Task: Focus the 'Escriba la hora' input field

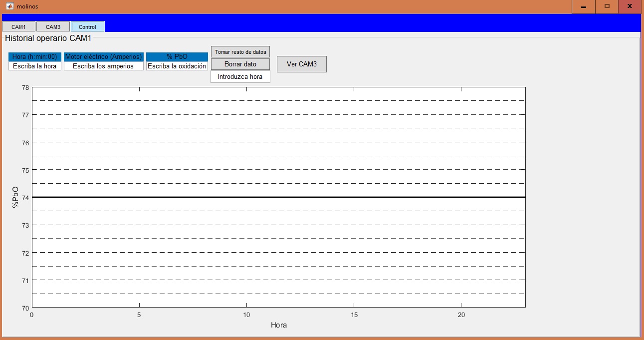Action: (x=35, y=66)
